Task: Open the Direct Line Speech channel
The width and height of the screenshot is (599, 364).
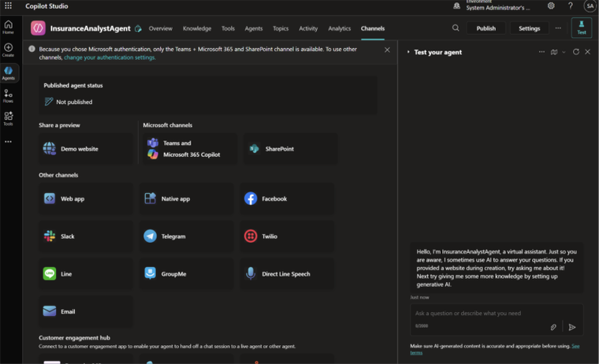Action: [x=287, y=273]
